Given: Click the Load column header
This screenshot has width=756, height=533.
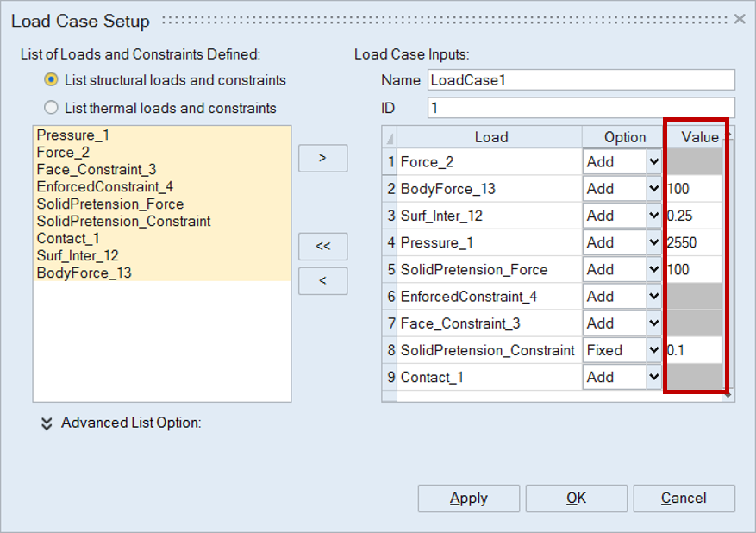Looking at the screenshot, I should pos(490,137).
